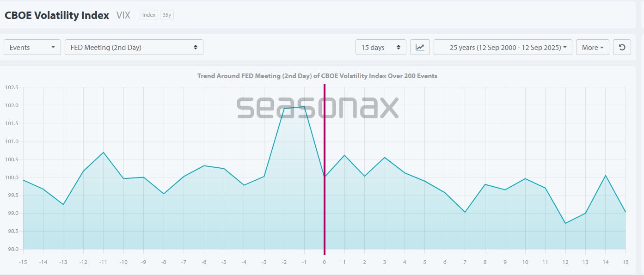Image resolution: width=644 pixels, height=275 pixels.
Task: Click the chart low point at day 12
Action: (x=565, y=223)
